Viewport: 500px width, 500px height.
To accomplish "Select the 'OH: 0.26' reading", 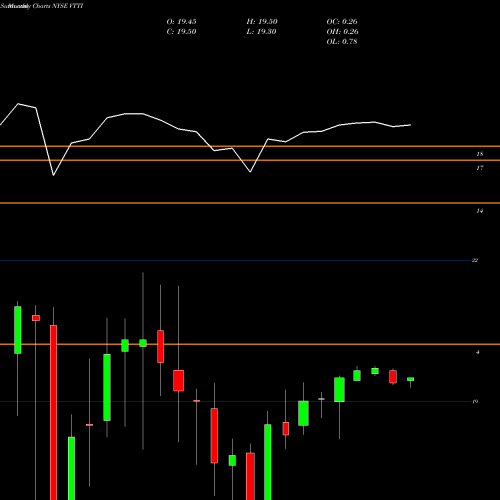I will 342,32.
